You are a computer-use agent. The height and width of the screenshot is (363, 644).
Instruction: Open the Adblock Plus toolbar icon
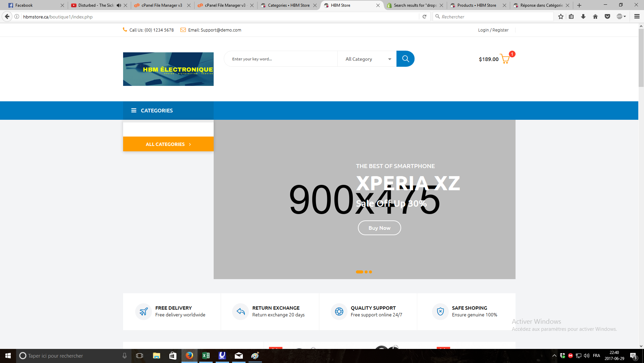pyautogui.click(x=621, y=16)
